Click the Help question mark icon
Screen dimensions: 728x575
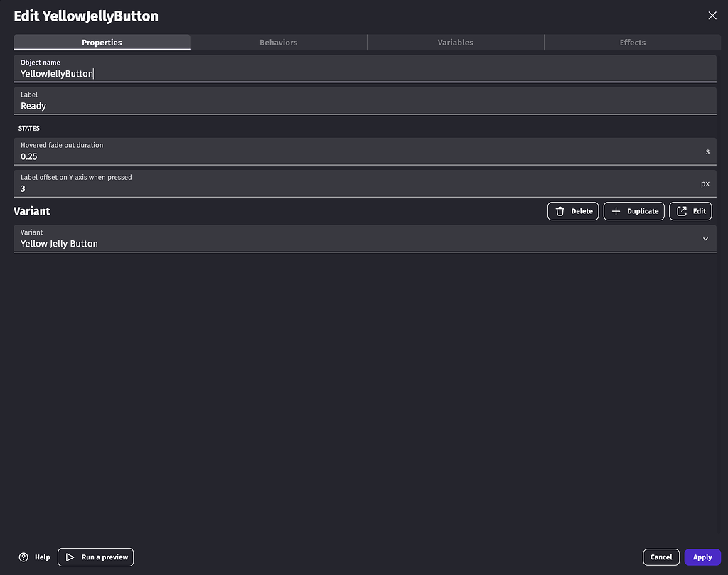[23, 557]
